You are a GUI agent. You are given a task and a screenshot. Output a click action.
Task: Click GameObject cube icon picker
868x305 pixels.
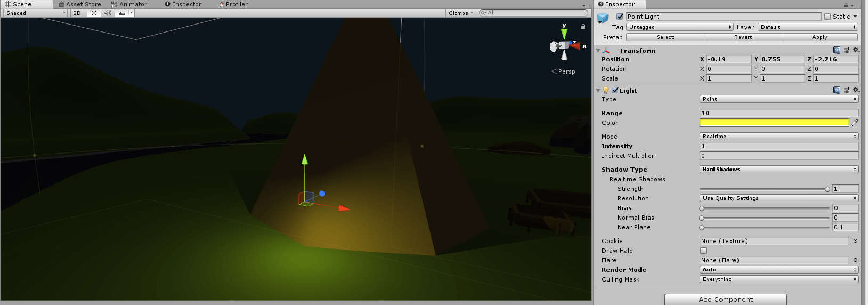[x=603, y=18]
